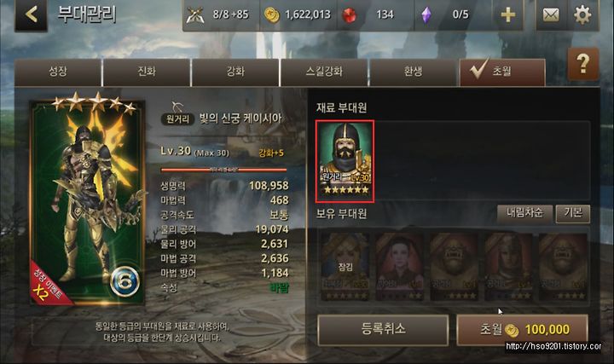
Task: Select the 환생 tab
Action: pos(413,72)
